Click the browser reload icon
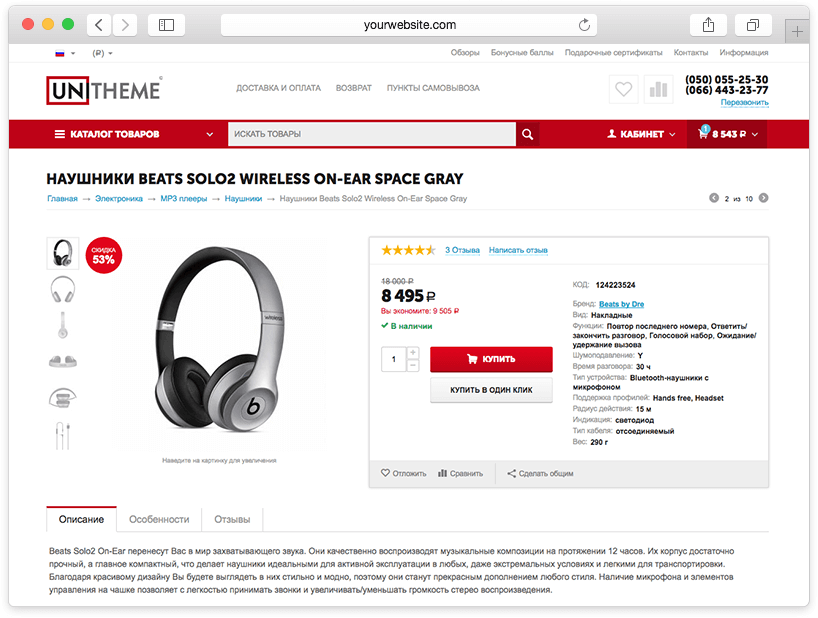Image resolution: width=818 pixels, height=618 pixels. pyautogui.click(x=584, y=25)
